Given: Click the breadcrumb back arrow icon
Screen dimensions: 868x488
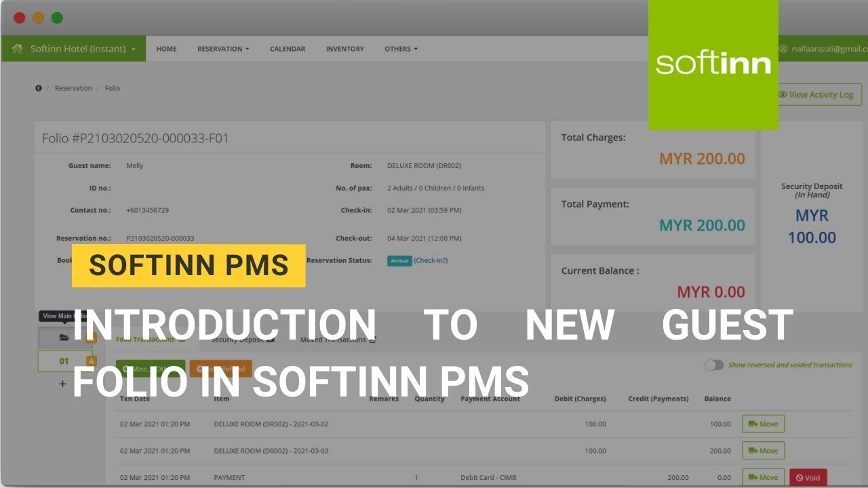Looking at the screenshot, I should 39,88.
